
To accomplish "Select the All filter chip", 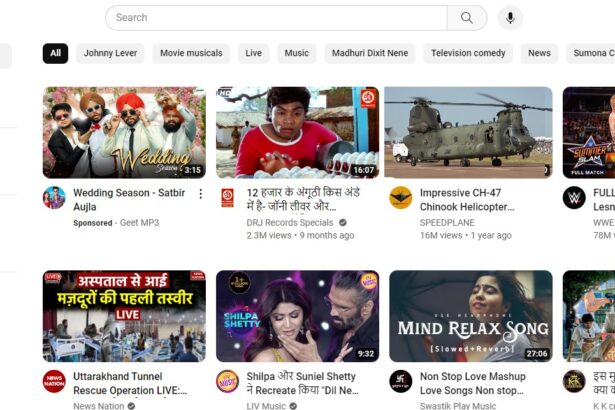I will [55, 53].
